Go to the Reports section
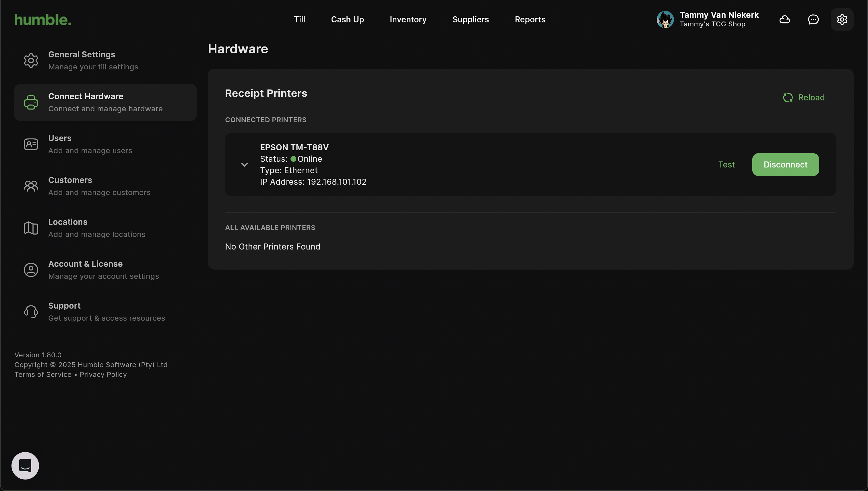The width and height of the screenshot is (868, 491). [x=530, y=20]
